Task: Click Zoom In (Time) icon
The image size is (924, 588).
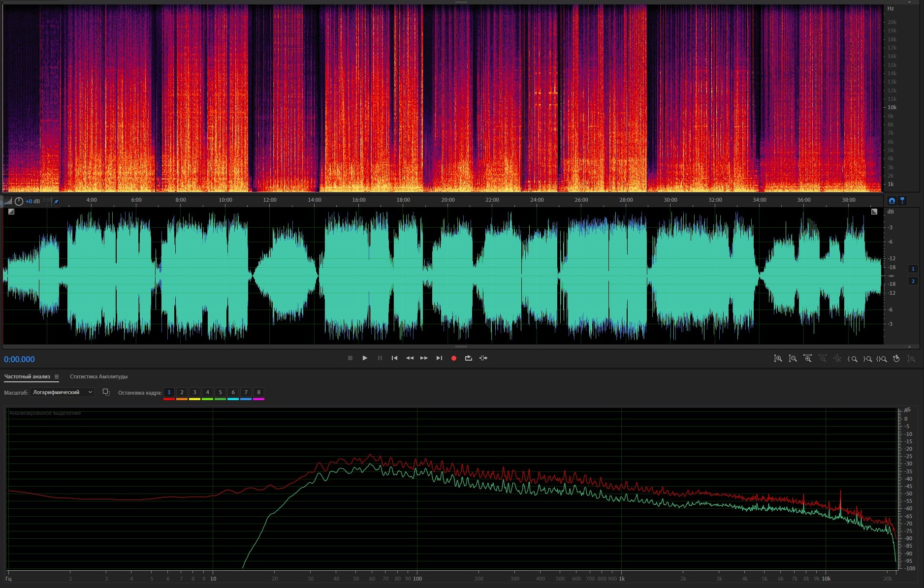Action: pos(807,359)
